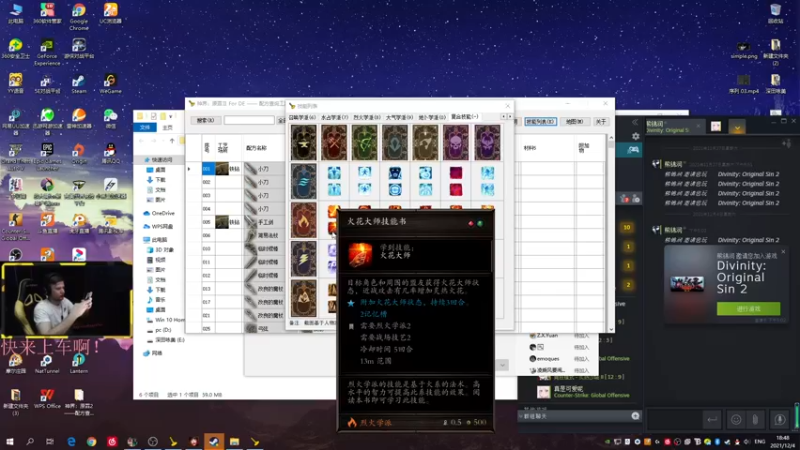Select the blue water-waves school book
800x450 pixels.
coord(304,181)
